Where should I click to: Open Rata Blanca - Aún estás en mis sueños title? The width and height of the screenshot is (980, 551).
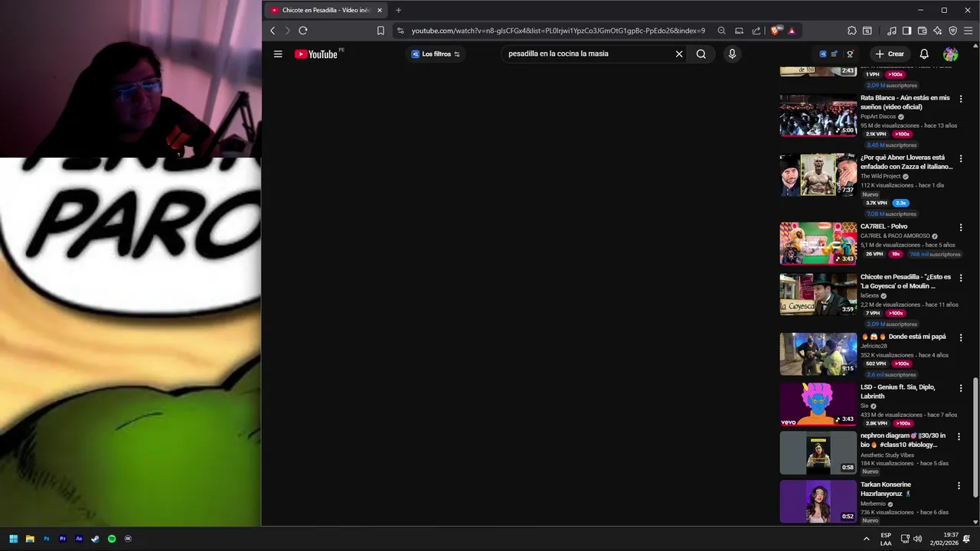point(905,103)
